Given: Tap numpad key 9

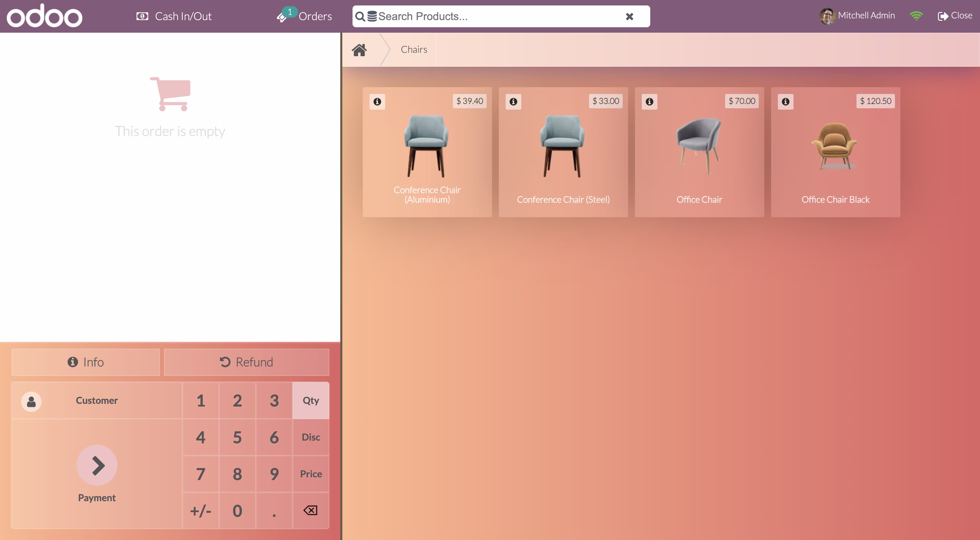Looking at the screenshot, I should pos(274,474).
